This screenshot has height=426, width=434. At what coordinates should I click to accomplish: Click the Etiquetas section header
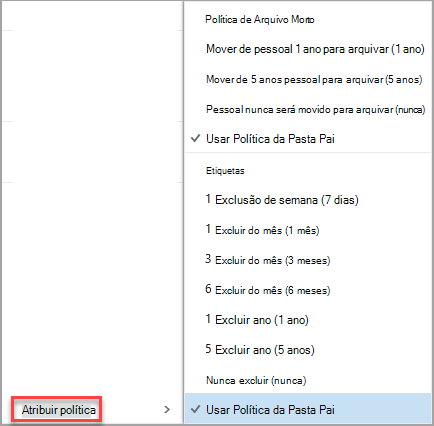click(x=225, y=171)
